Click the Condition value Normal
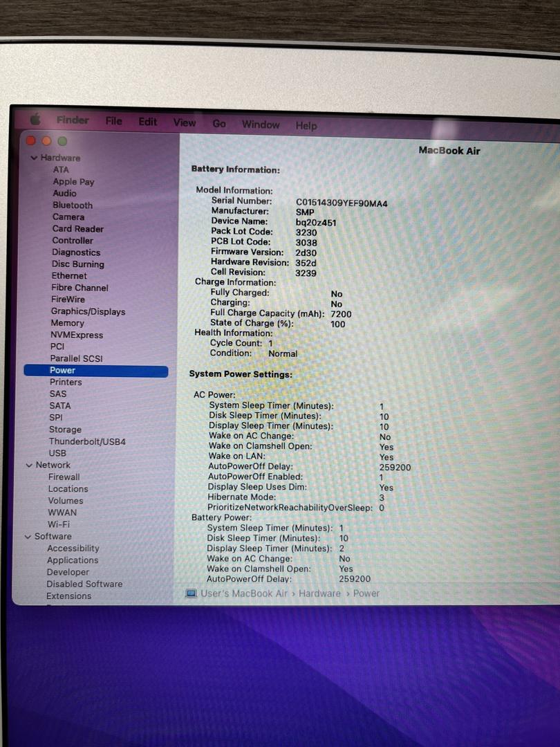This screenshot has width=560, height=747. (283, 354)
